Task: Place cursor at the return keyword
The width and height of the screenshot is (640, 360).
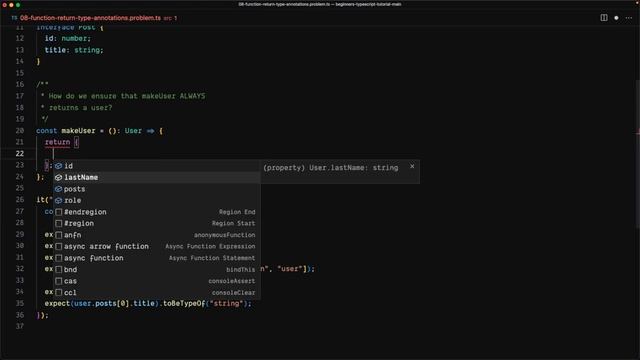Action: 57,142
